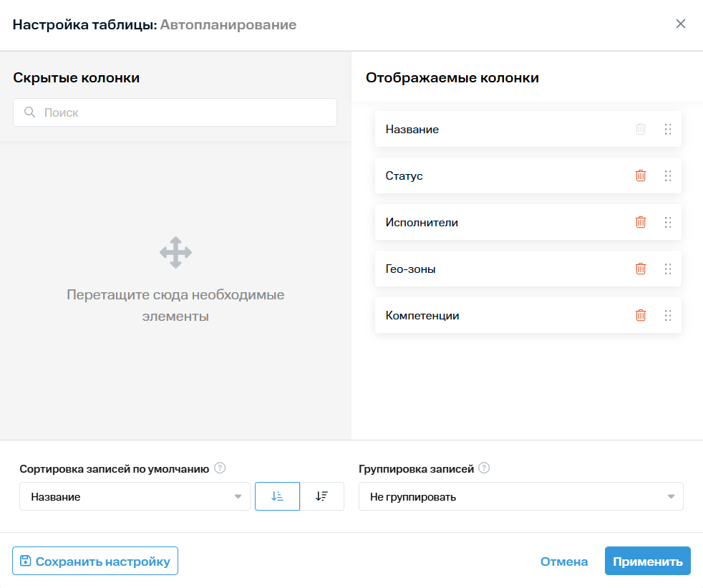Click help icon next to Группировка записей
This screenshot has width=703, height=588.
[484, 468]
